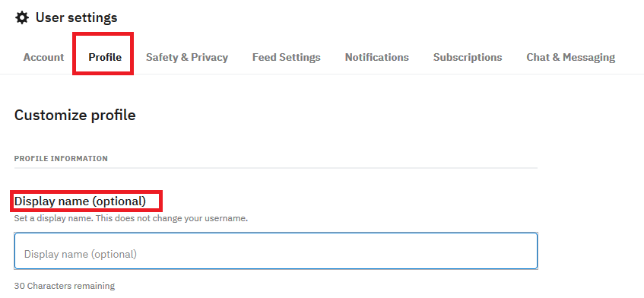Click the User settings page title
The image size is (644, 298).
click(76, 17)
